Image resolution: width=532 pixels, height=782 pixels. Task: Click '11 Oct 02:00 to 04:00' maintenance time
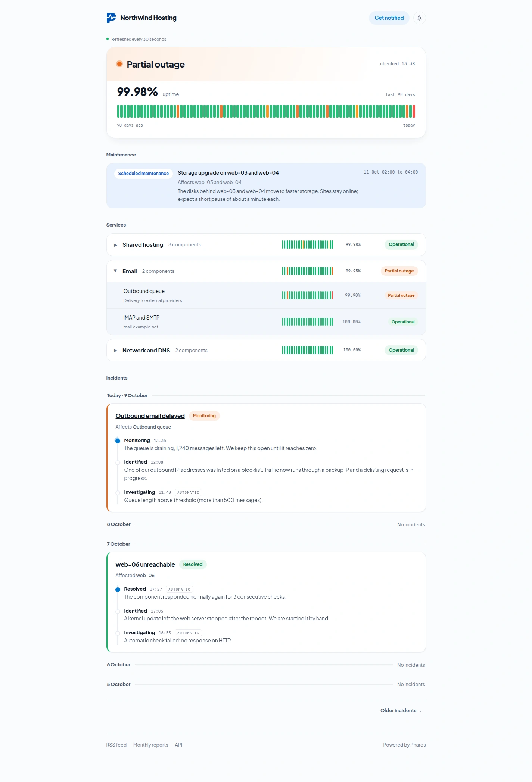pos(391,172)
